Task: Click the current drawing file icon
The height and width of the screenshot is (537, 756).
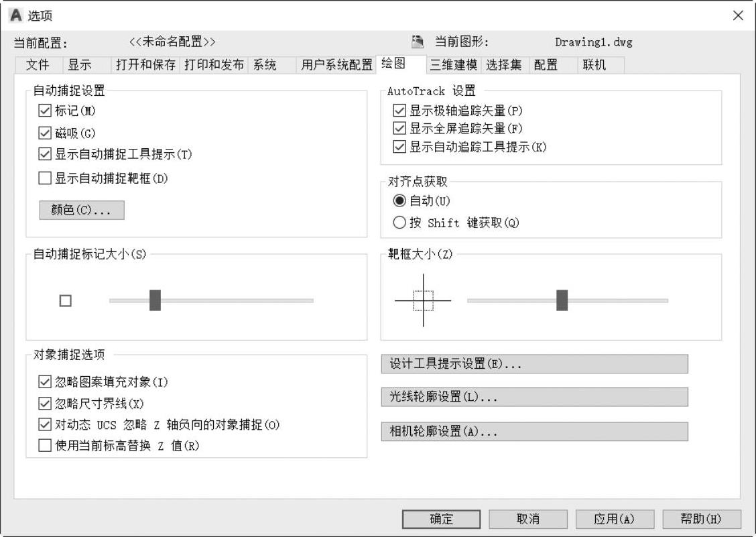Action: (x=418, y=42)
